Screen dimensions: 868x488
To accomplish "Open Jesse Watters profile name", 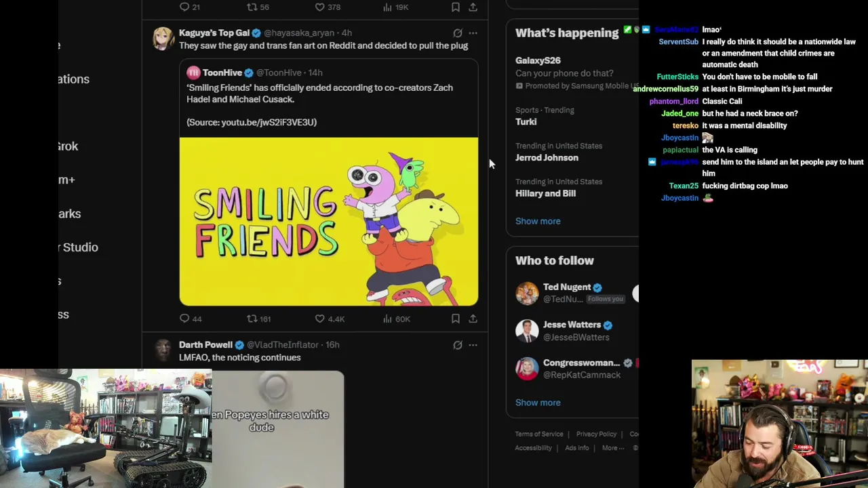I will tap(572, 325).
